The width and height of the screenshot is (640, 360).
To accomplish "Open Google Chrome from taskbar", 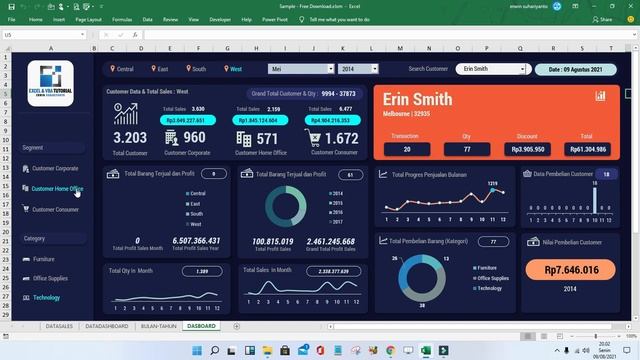I will (x=390, y=351).
